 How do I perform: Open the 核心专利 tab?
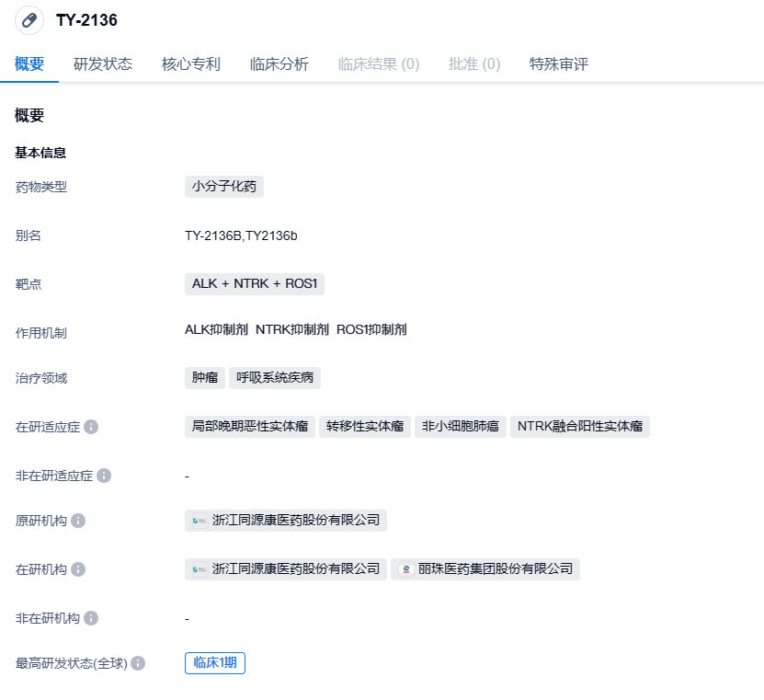191,63
